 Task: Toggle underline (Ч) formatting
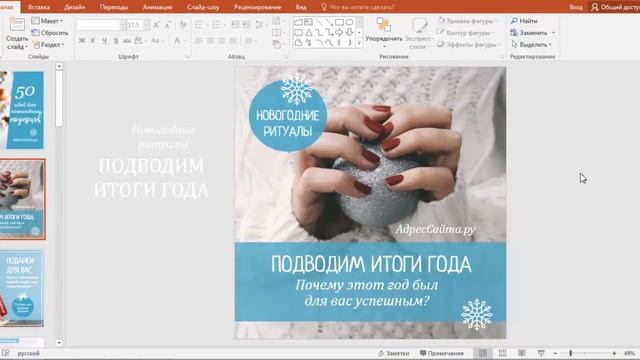(x=104, y=40)
